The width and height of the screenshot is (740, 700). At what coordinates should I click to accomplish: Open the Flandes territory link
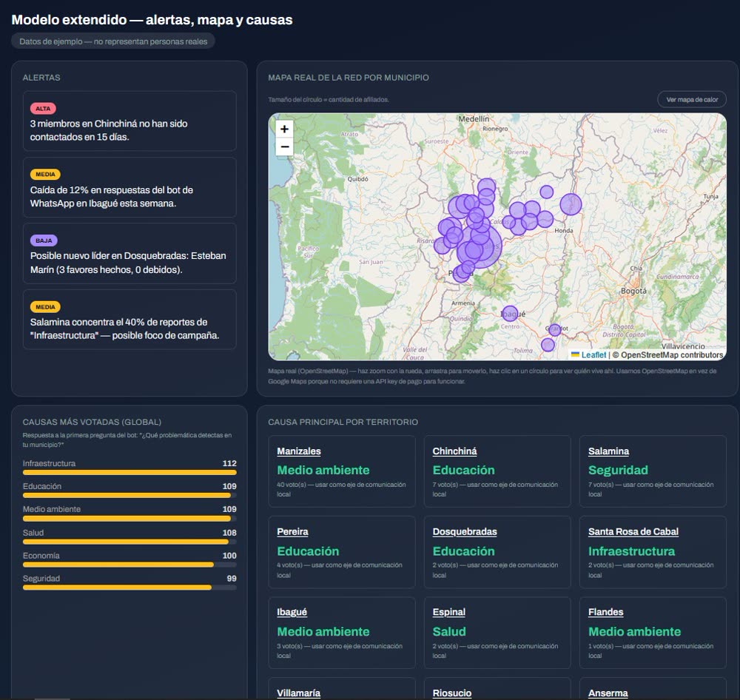click(x=605, y=612)
